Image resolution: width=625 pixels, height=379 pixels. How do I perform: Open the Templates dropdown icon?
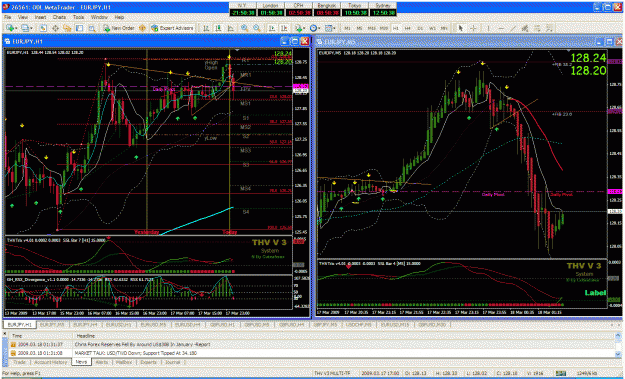[x=329, y=28]
